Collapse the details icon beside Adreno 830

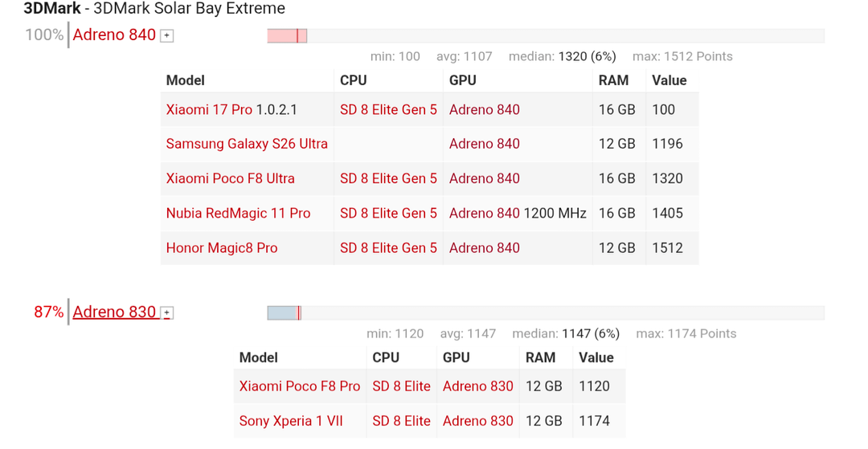pos(167,312)
